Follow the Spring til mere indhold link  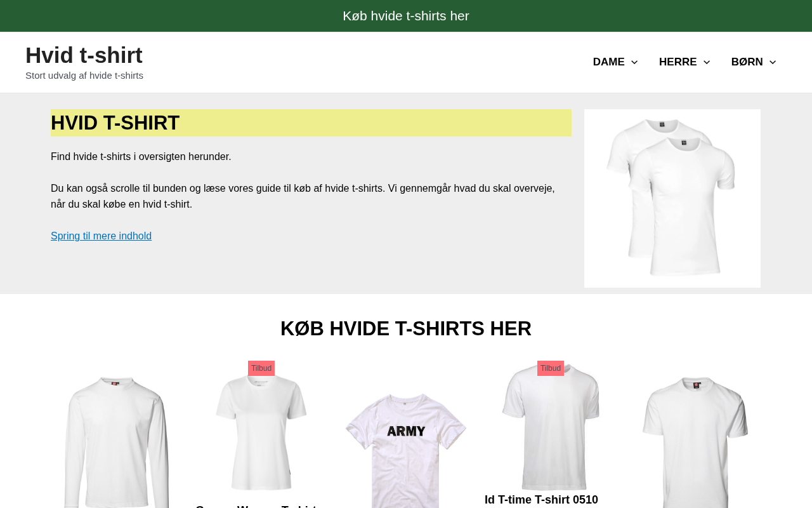(x=101, y=236)
